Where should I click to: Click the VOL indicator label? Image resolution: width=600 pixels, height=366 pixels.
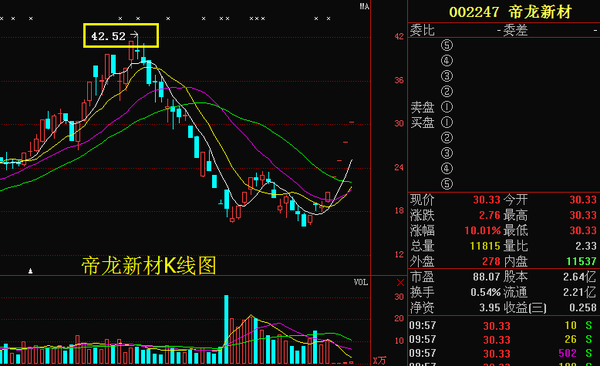pyautogui.click(x=361, y=282)
